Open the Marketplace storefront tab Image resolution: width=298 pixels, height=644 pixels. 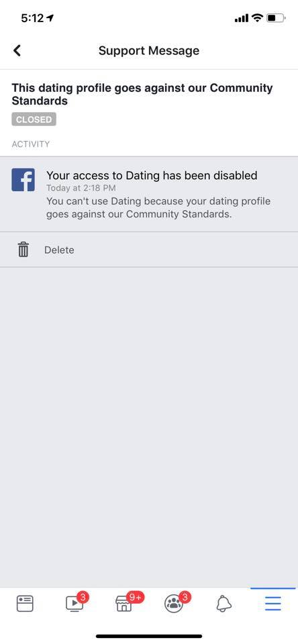click(123, 604)
